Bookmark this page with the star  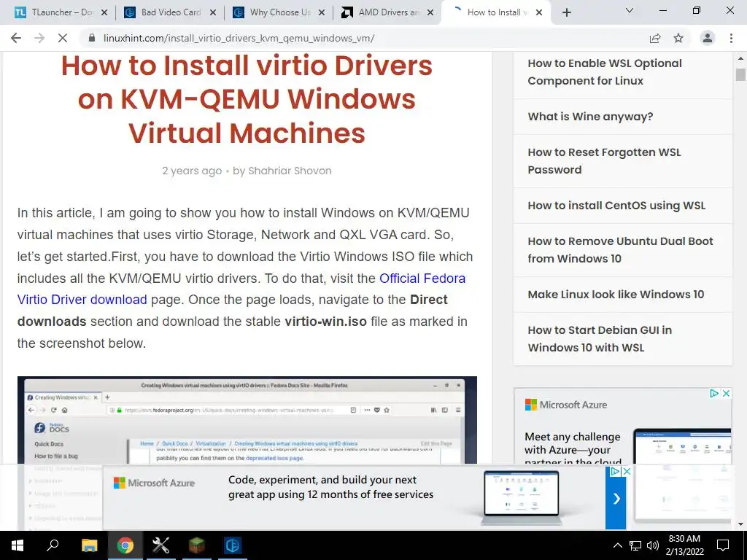(678, 38)
